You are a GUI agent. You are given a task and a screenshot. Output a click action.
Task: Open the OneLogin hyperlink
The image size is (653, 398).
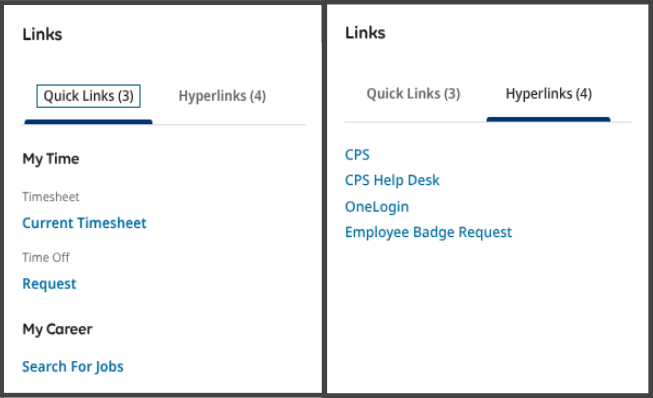coord(377,206)
